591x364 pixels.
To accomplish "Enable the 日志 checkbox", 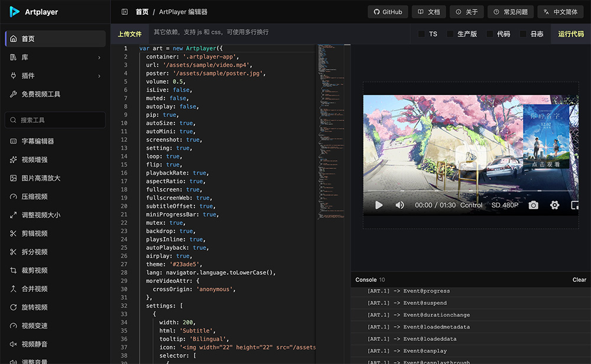I will (x=523, y=34).
